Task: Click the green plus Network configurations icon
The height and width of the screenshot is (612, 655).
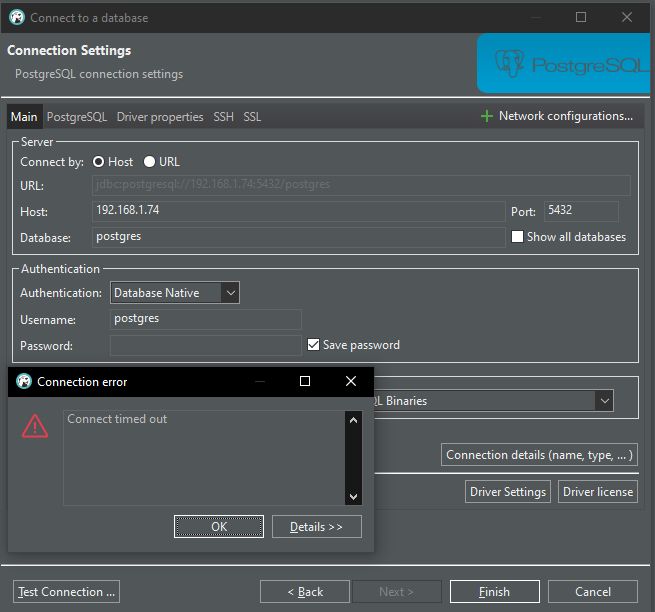Action: tap(487, 116)
